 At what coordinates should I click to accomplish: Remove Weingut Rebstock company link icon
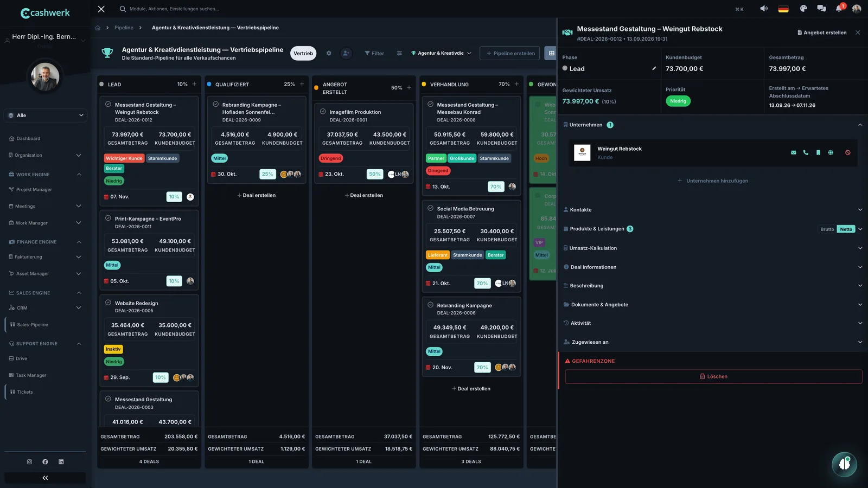pyautogui.click(x=848, y=153)
